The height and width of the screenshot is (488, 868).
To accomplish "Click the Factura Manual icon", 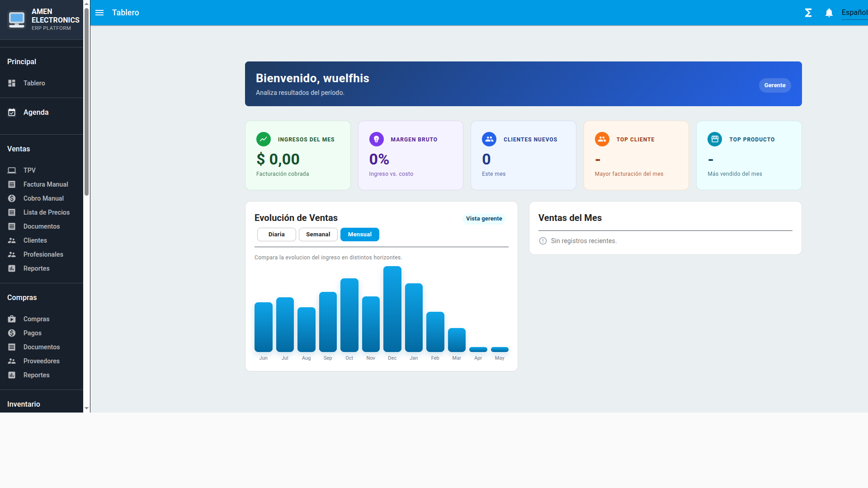I will [12, 184].
